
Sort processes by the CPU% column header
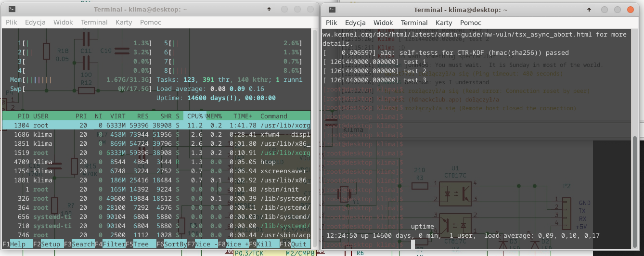click(x=194, y=116)
